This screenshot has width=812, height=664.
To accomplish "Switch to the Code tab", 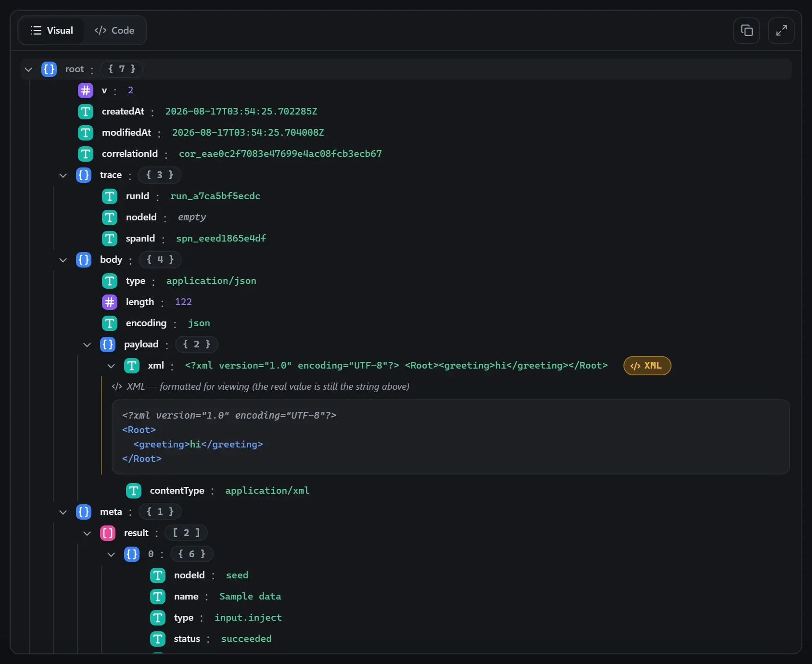I will pyautogui.click(x=114, y=30).
